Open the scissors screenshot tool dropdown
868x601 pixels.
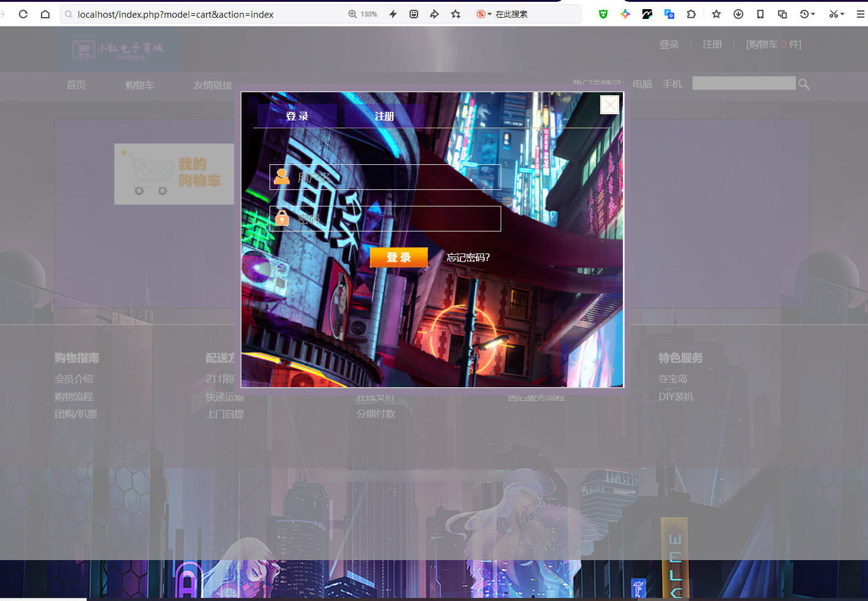(x=836, y=14)
